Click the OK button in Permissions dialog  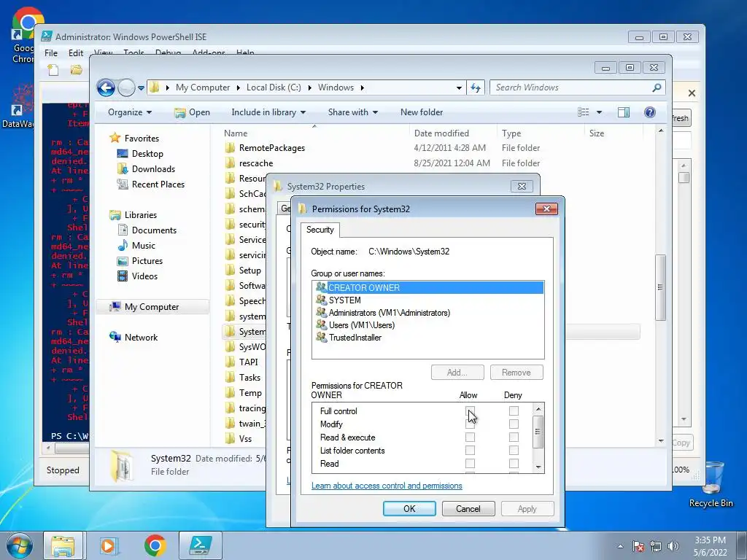click(409, 508)
